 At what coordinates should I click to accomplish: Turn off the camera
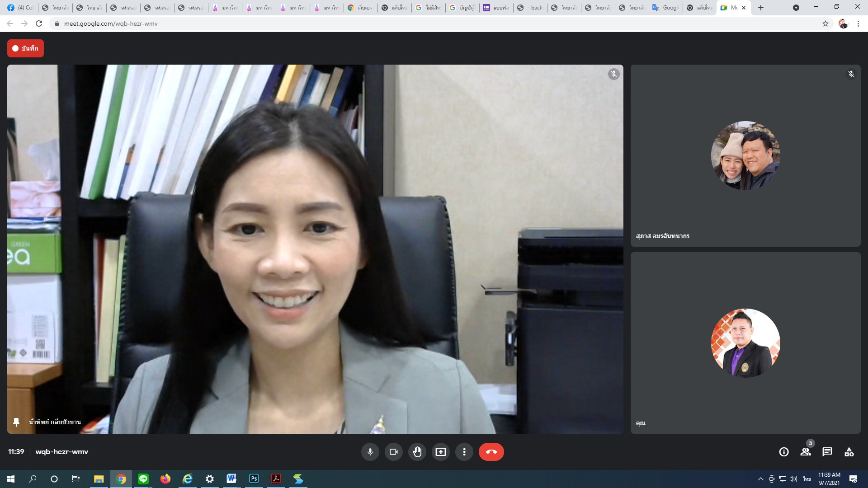click(393, 452)
